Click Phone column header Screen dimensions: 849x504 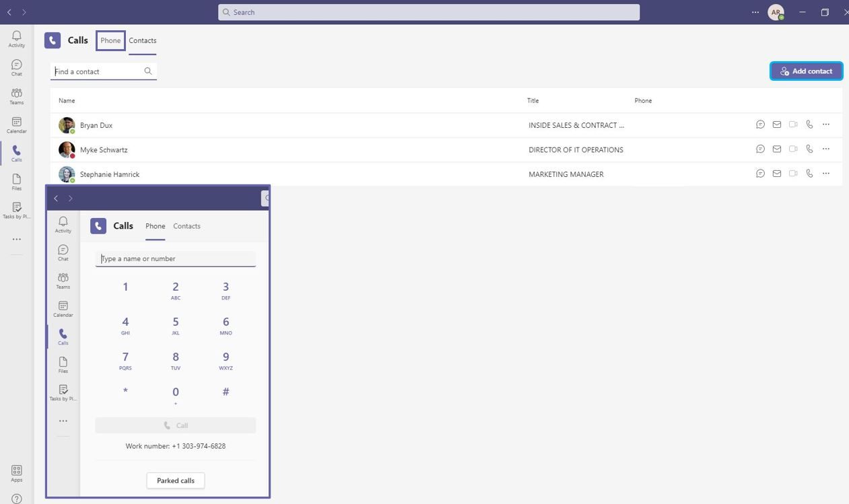point(643,101)
